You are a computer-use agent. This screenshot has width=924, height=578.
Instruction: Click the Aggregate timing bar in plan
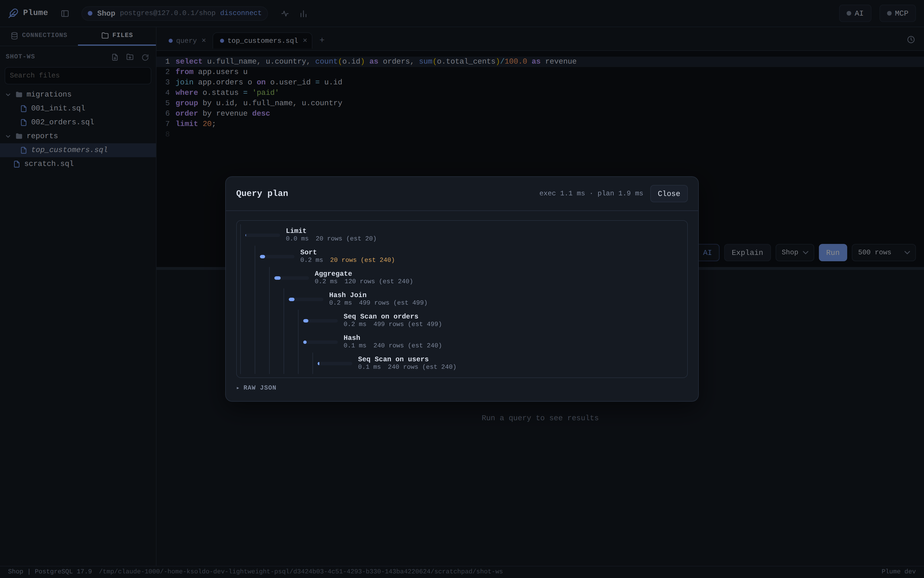[x=291, y=278]
